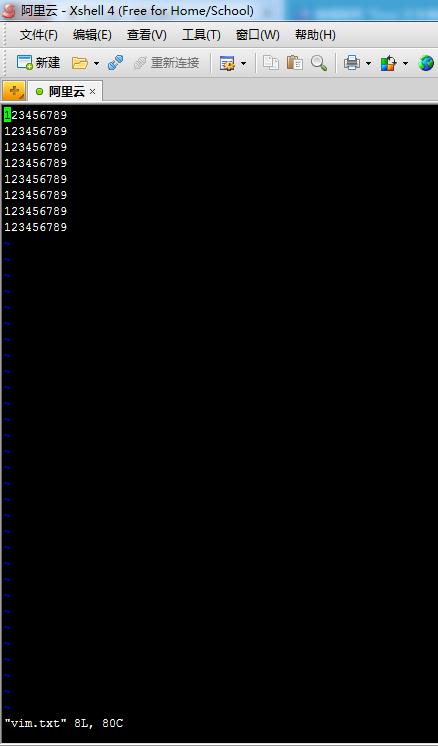Image resolution: width=438 pixels, height=746 pixels.
Task: Click the globe icon in the toolbar
Action: tap(426, 62)
